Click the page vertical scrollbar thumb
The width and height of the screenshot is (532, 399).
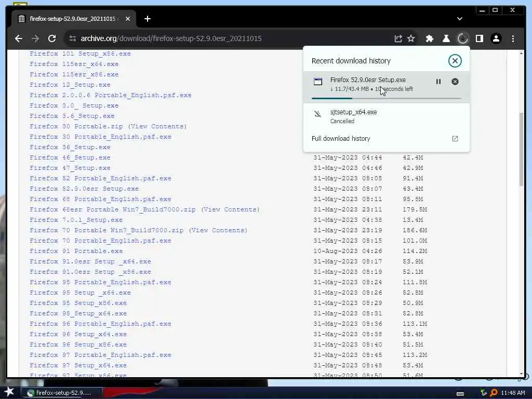click(x=521, y=149)
